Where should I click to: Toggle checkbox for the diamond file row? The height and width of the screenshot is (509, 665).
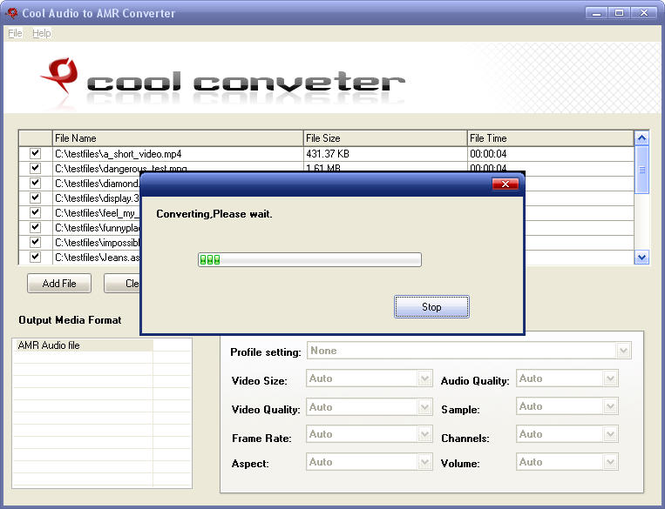pyautogui.click(x=35, y=183)
